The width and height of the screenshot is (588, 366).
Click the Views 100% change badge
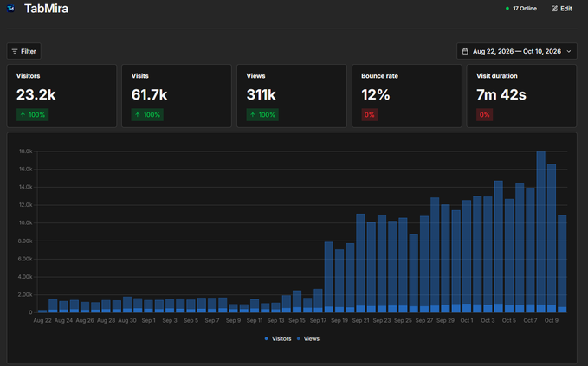pos(262,114)
